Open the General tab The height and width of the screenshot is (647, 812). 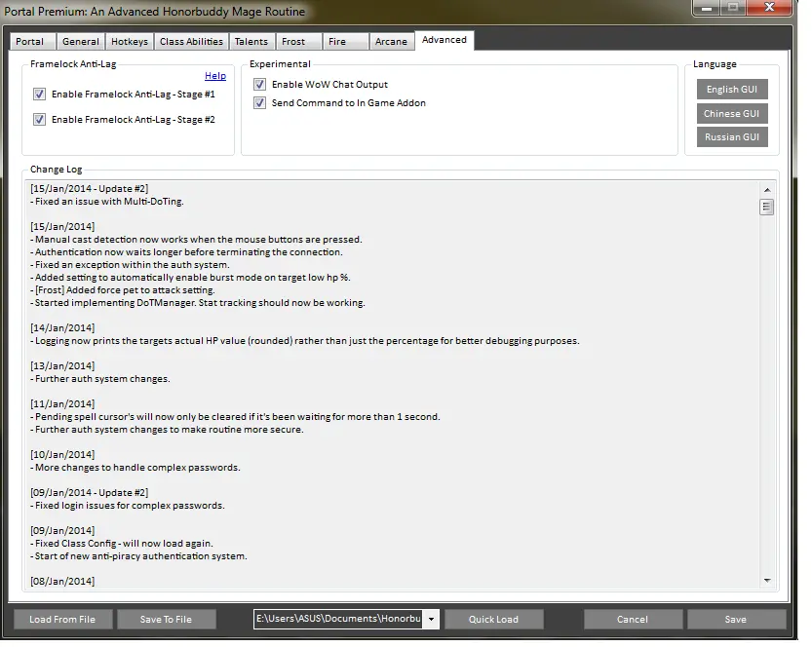point(80,41)
